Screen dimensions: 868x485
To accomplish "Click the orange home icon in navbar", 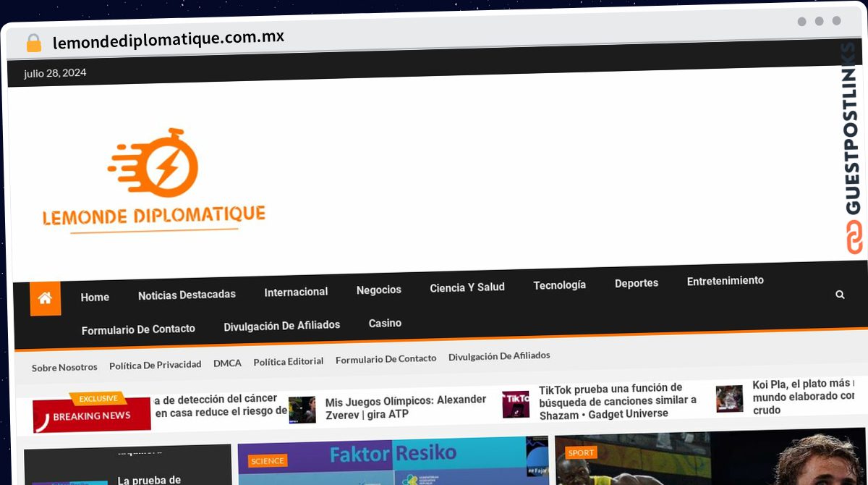I will [x=45, y=298].
